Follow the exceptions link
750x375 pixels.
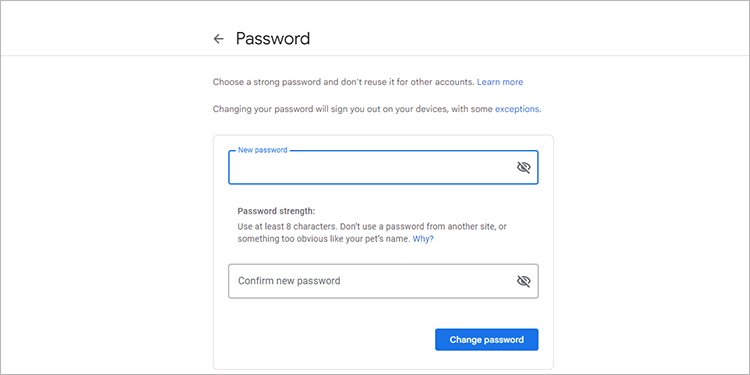(517, 109)
